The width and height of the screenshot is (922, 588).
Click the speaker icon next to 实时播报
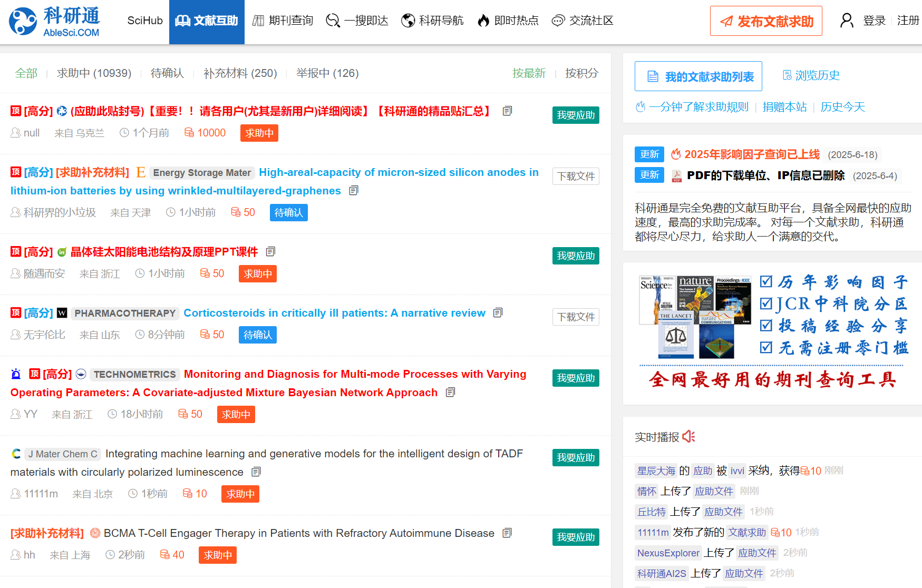click(688, 436)
